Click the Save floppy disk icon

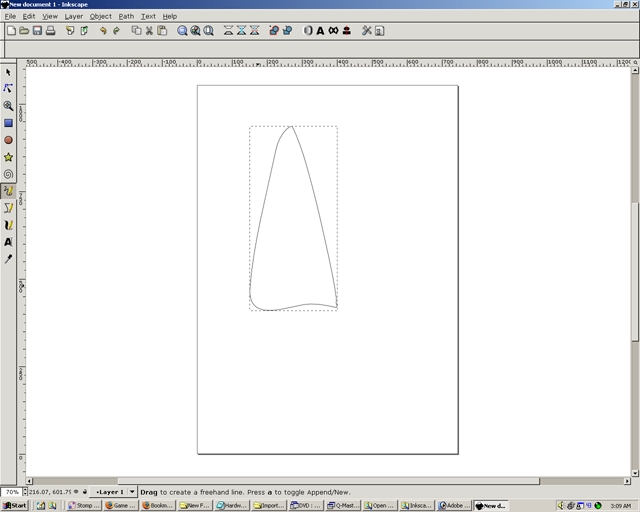tap(37, 31)
